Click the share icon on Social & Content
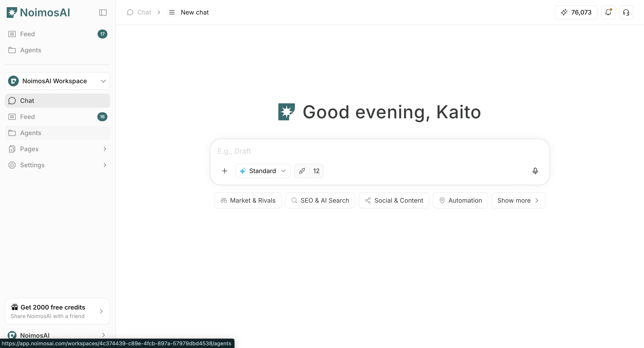This screenshot has height=348, width=644. 368,200
